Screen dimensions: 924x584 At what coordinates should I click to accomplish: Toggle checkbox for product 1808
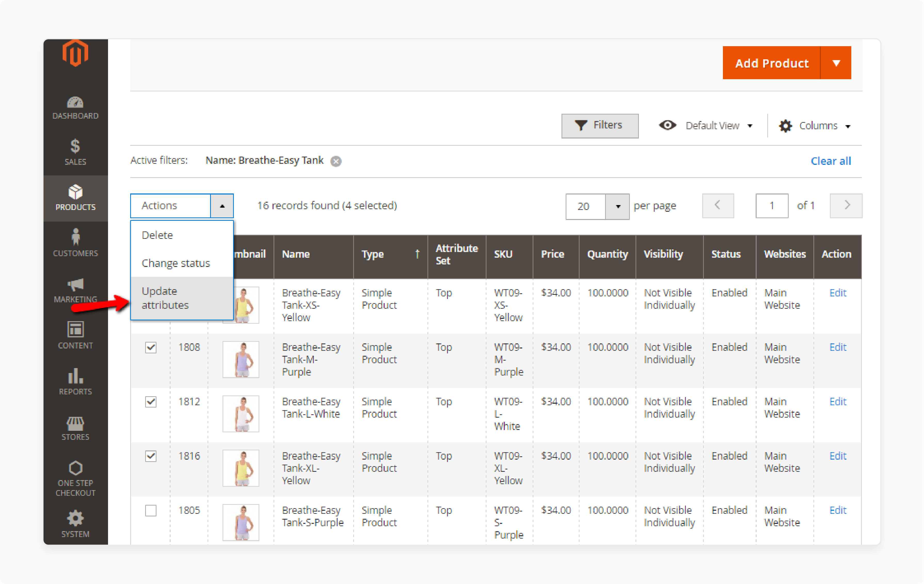151,347
